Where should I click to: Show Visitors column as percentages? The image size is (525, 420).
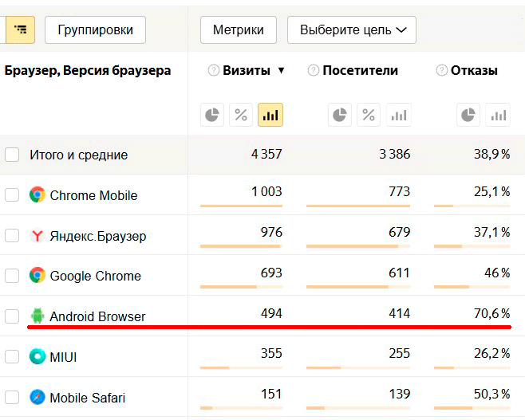tap(369, 116)
